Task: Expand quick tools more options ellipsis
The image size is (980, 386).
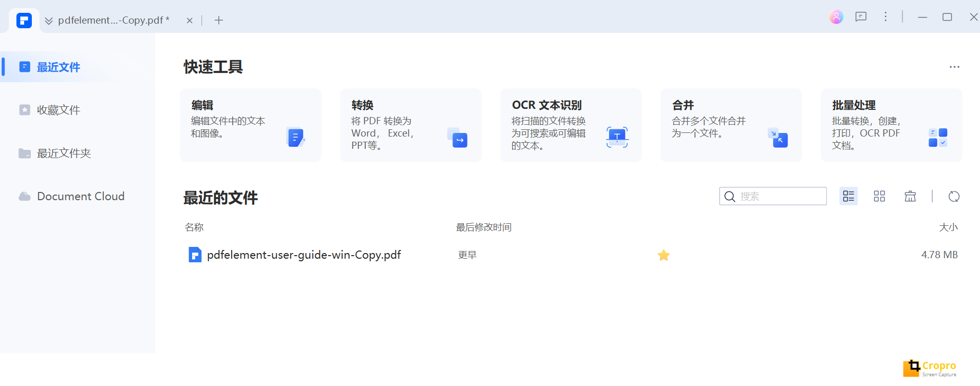Action: (954, 67)
